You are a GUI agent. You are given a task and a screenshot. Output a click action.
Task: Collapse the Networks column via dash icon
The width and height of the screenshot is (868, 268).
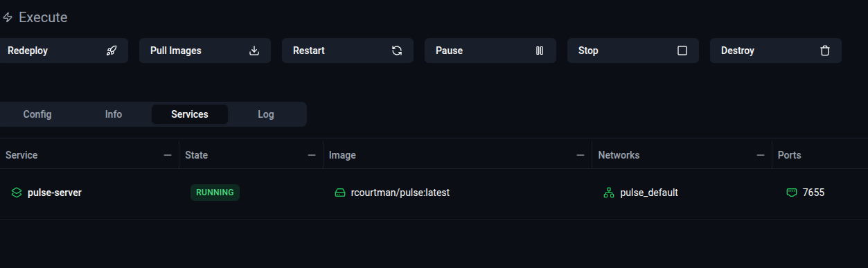coord(761,155)
